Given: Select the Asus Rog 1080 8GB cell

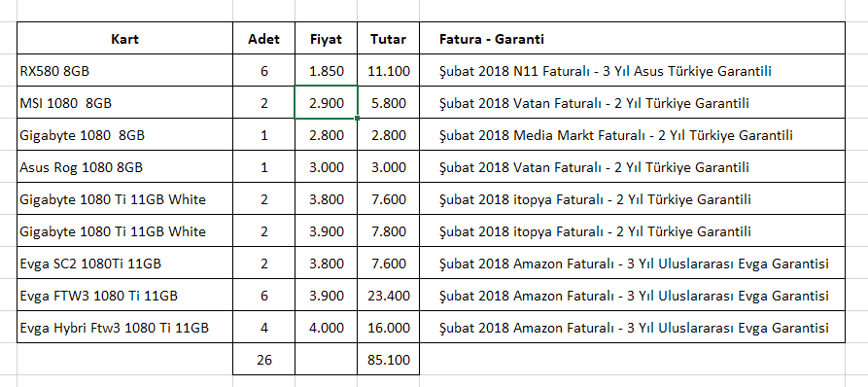Looking at the screenshot, I should click(125, 166).
